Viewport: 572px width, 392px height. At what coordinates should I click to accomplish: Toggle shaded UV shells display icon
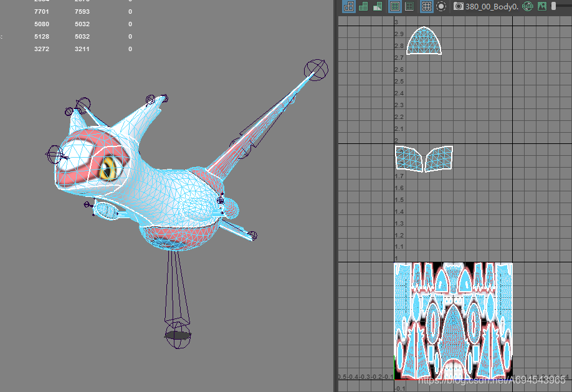(x=363, y=6)
